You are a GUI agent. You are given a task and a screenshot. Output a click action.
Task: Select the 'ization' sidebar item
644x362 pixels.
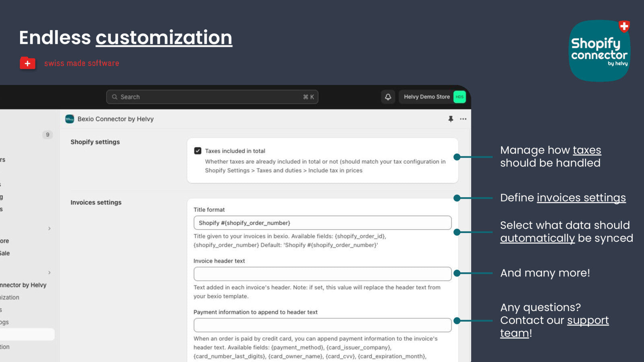[10, 298]
